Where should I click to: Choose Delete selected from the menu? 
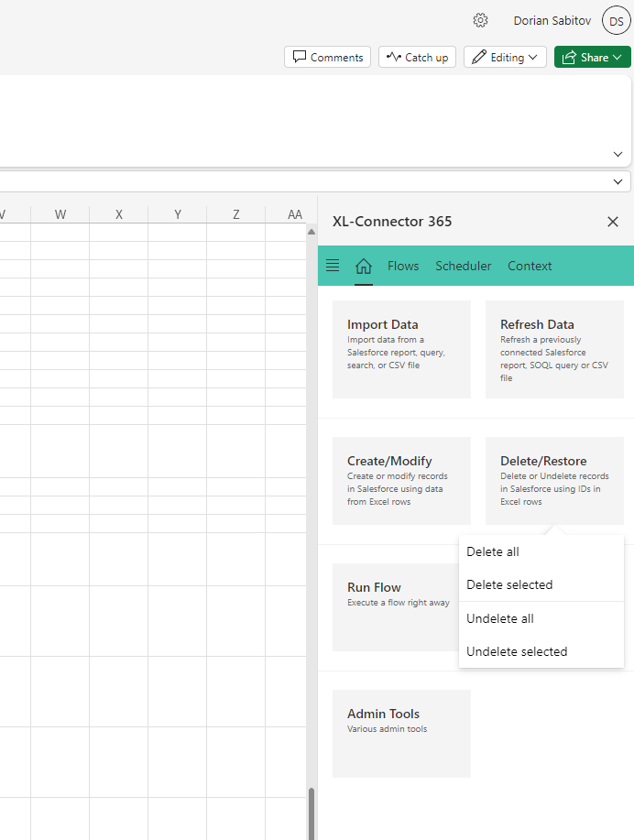pos(541,584)
